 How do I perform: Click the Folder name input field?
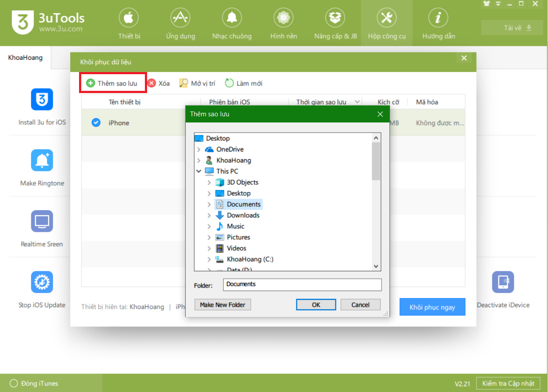point(302,284)
